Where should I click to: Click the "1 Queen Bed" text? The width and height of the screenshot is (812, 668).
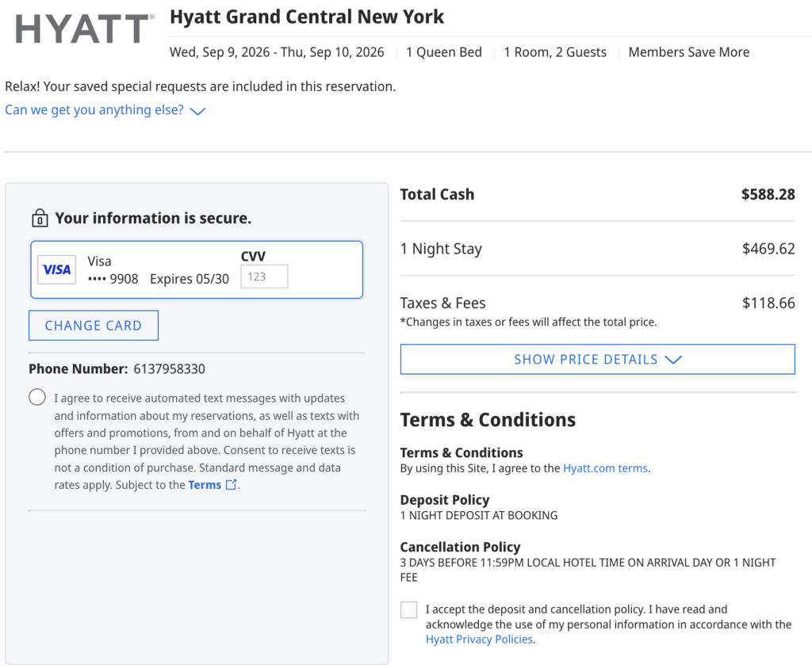click(x=444, y=52)
